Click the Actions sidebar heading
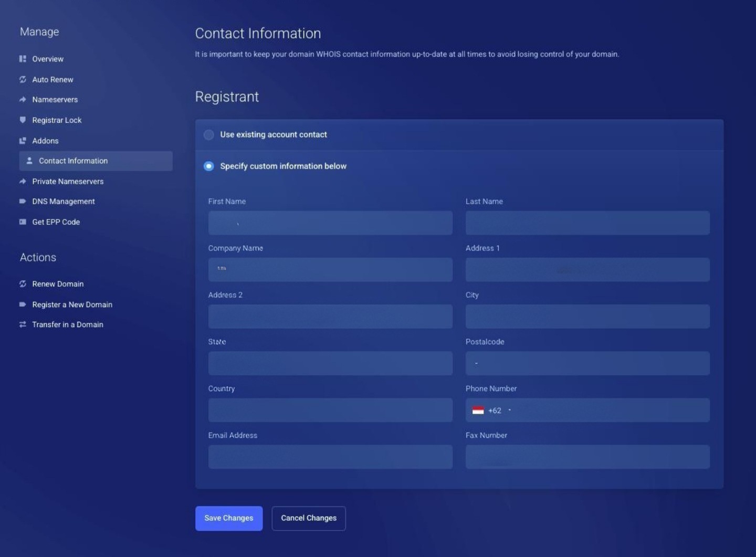This screenshot has width=756, height=557. 38,257
